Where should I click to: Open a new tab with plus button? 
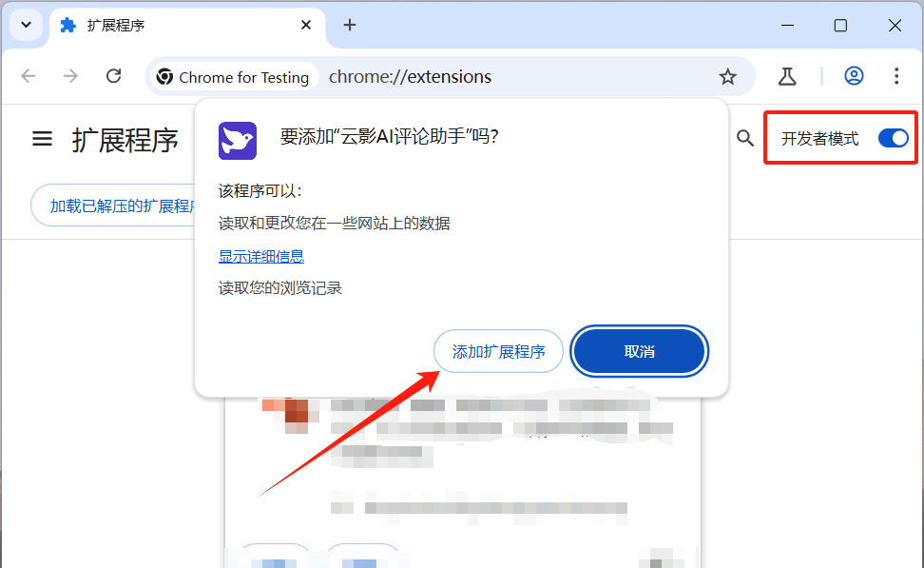(x=349, y=26)
